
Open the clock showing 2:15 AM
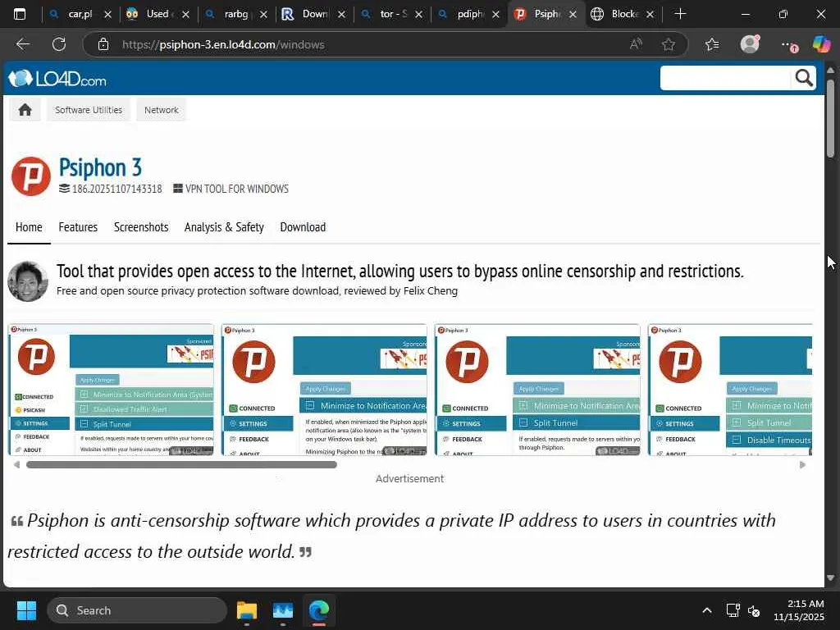click(799, 610)
